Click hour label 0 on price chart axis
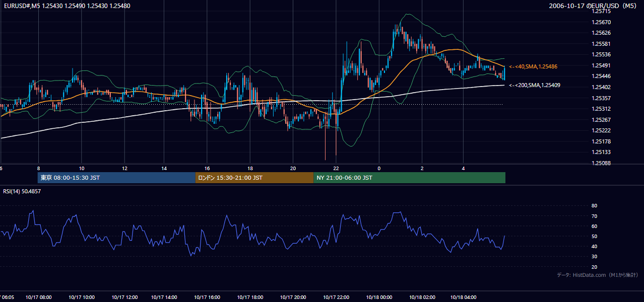Image resolution: width=644 pixels, height=302 pixels. click(379, 168)
